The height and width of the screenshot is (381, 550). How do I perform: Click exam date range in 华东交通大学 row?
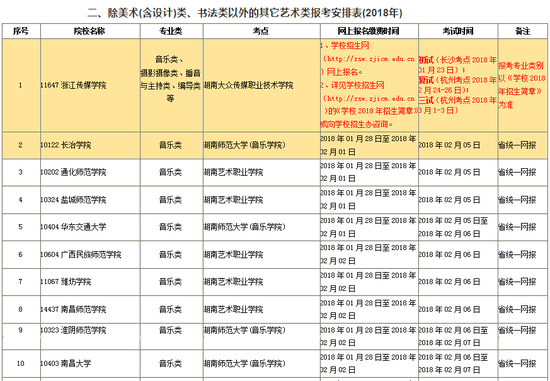(x=453, y=227)
